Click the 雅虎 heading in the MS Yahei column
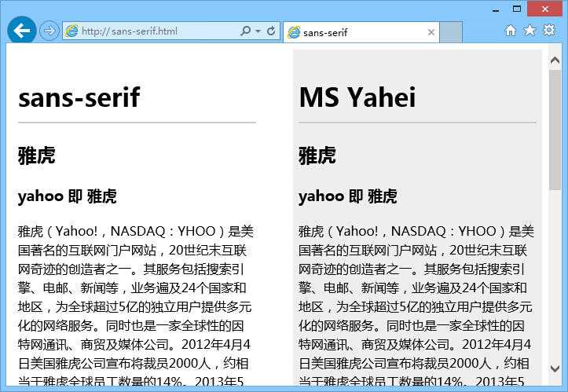568x392 pixels. pos(317,156)
